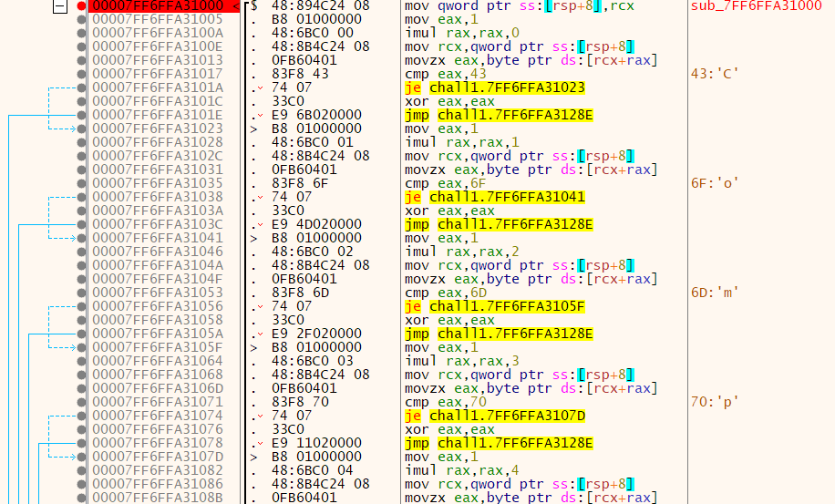Click 'cmp eax,6D' instruction

445,293
